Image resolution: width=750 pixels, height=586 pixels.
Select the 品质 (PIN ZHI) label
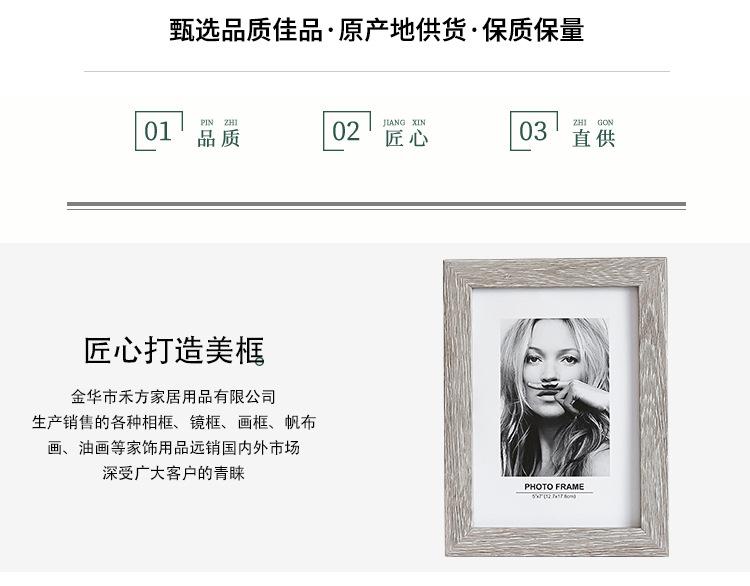(x=218, y=133)
